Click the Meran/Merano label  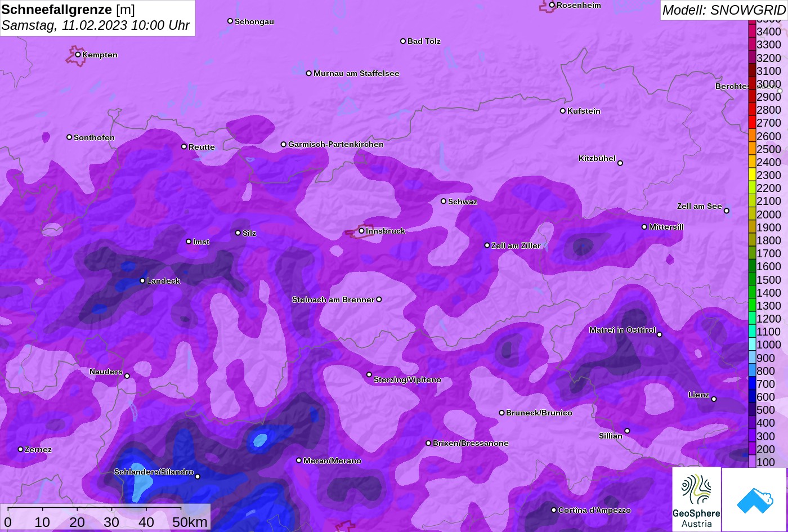pos(332,461)
